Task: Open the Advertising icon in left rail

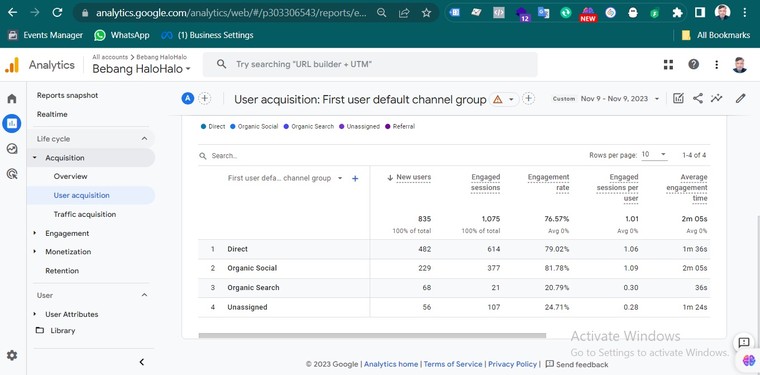Action: [12, 173]
